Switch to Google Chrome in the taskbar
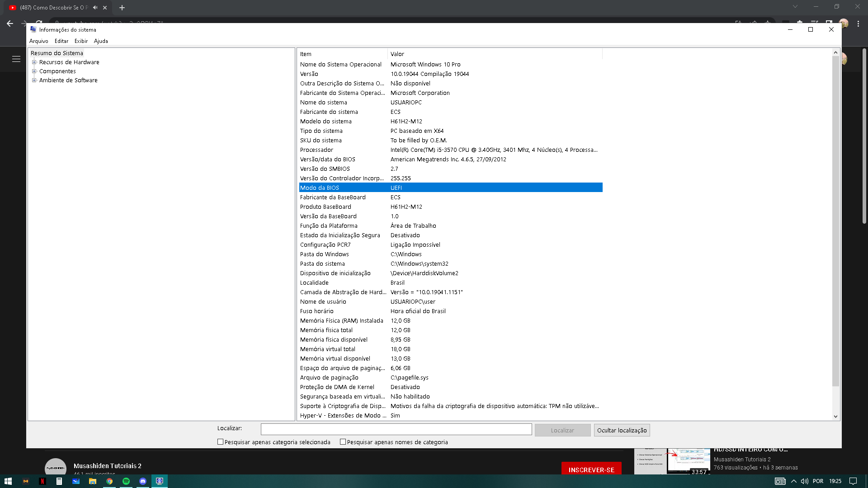 pos(109,481)
